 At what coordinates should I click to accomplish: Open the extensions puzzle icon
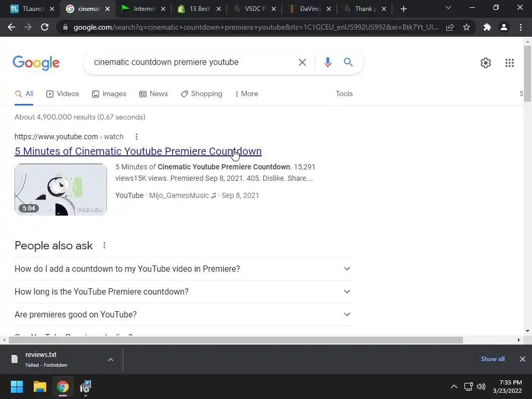pos(487,27)
